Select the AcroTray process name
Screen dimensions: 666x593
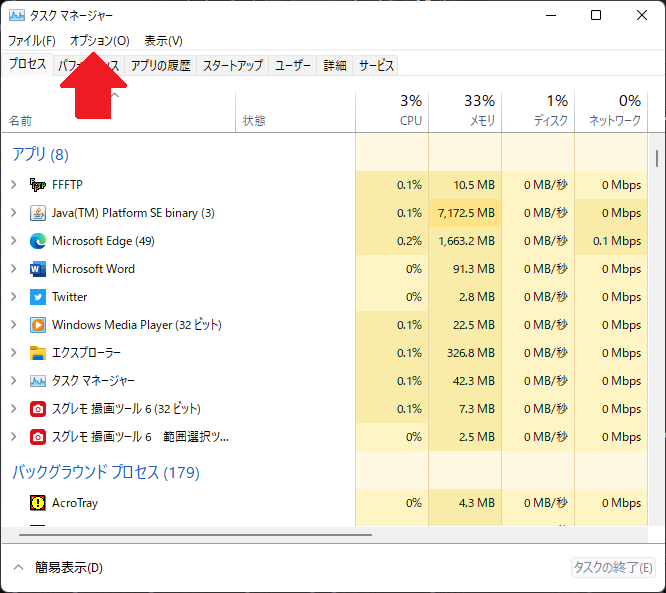click(75, 503)
